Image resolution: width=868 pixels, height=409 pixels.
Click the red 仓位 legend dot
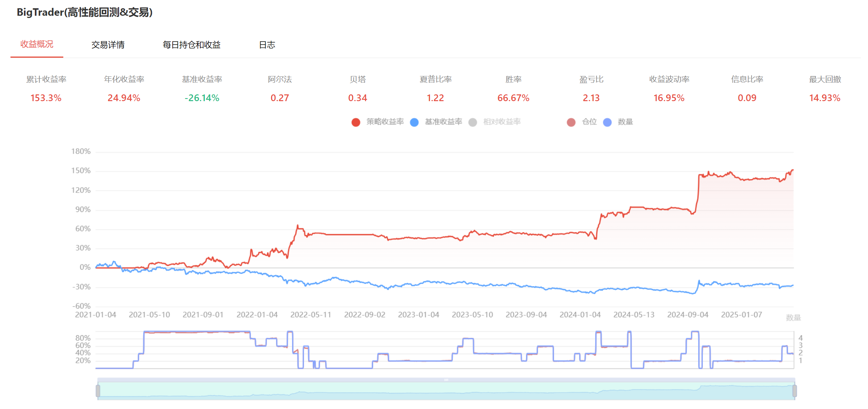pyautogui.click(x=571, y=122)
